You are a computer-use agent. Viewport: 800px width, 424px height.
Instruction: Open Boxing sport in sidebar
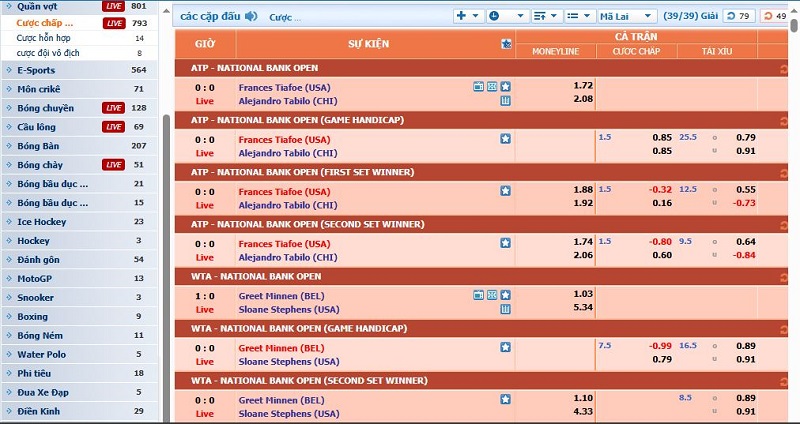point(32,316)
